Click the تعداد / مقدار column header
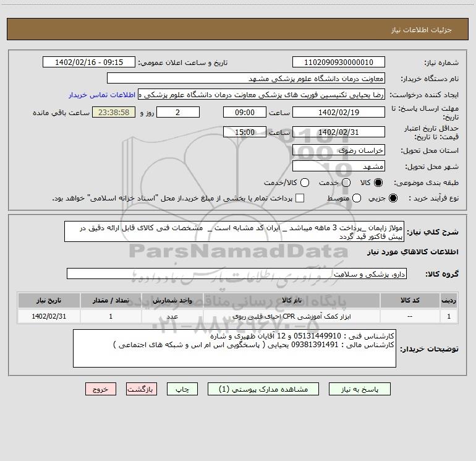The height and width of the screenshot is (461, 476). [111, 300]
